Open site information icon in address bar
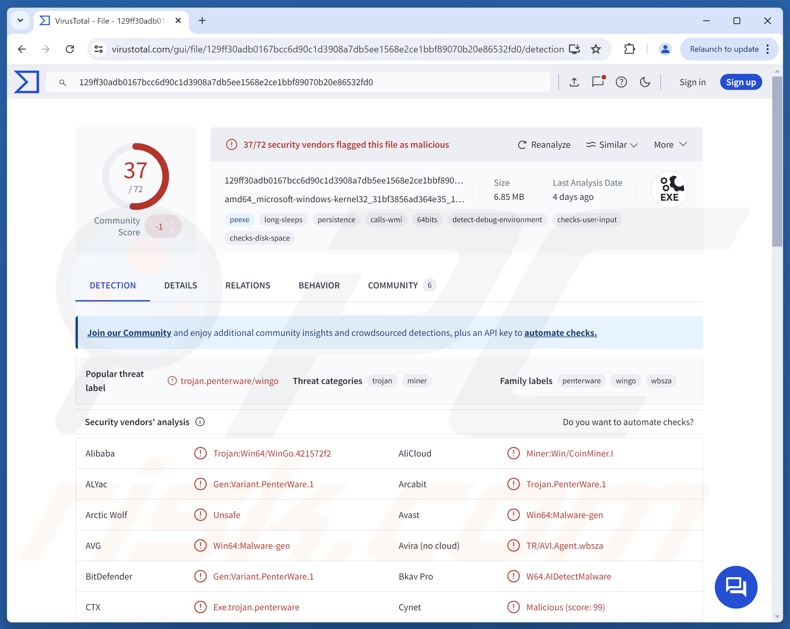The image size is (790, 629). point(99,49)
